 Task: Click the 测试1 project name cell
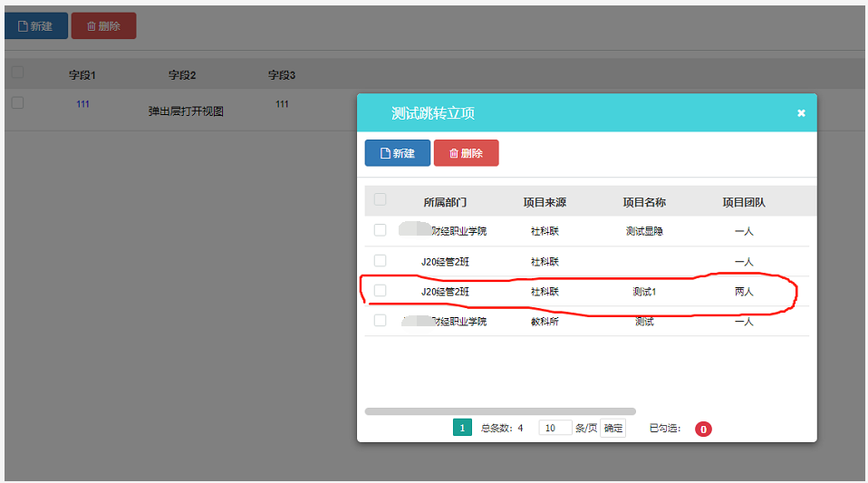click(x=644, y=292)
